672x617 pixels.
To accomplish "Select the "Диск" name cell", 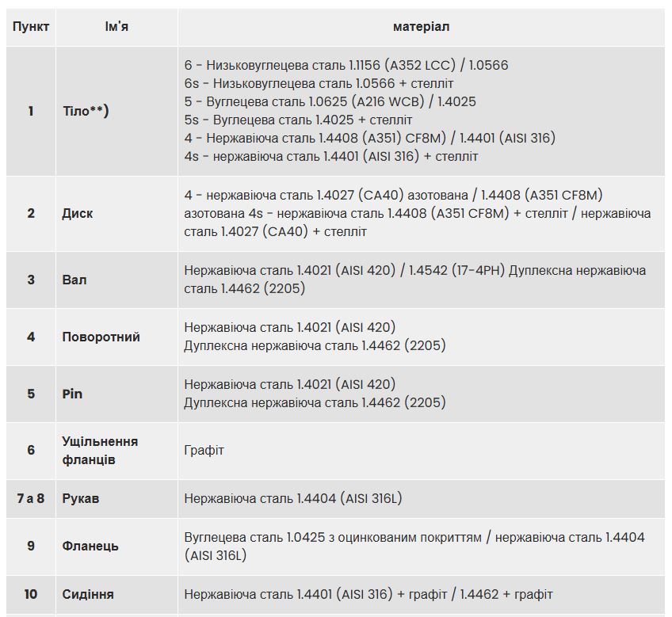I will tap(78, 213).
